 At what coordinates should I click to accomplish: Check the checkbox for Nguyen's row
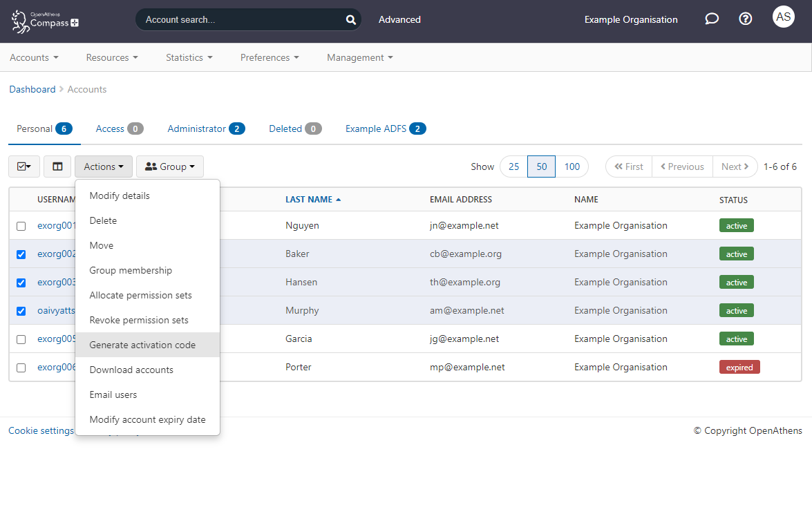pos(21,225)
